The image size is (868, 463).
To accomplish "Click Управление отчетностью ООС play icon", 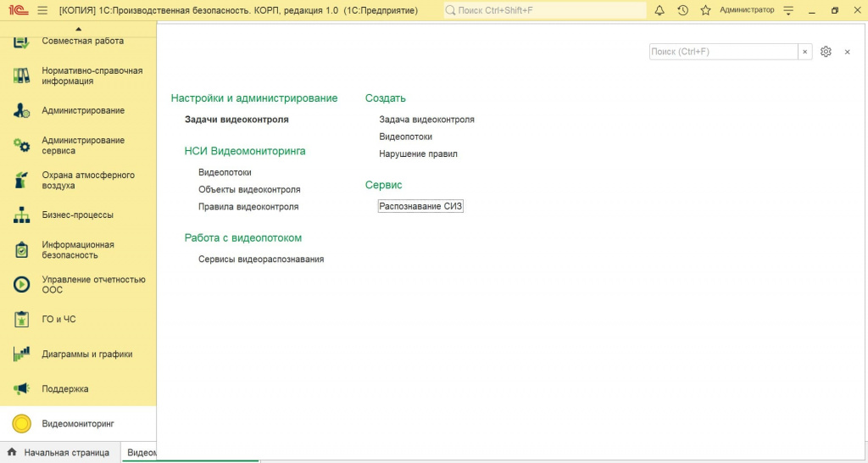I will tap(21, 285).
